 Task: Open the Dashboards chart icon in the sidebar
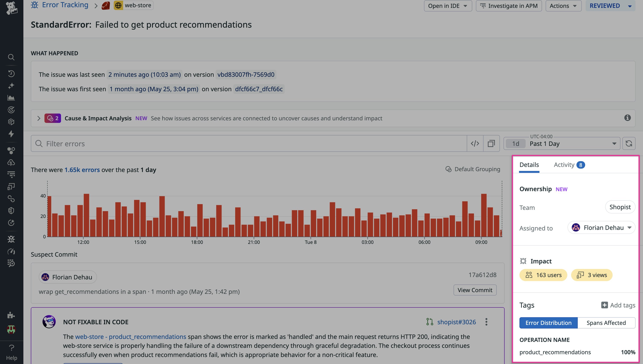tap(11, 98)
